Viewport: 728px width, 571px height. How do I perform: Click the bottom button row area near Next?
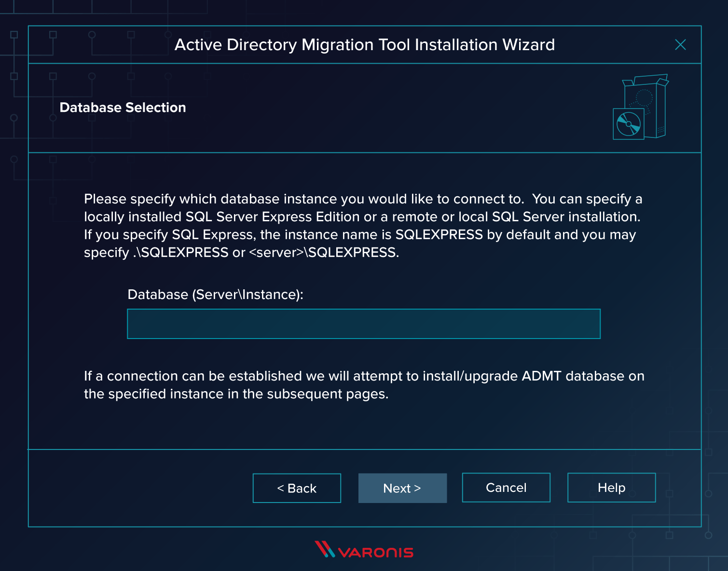point(402,488)
